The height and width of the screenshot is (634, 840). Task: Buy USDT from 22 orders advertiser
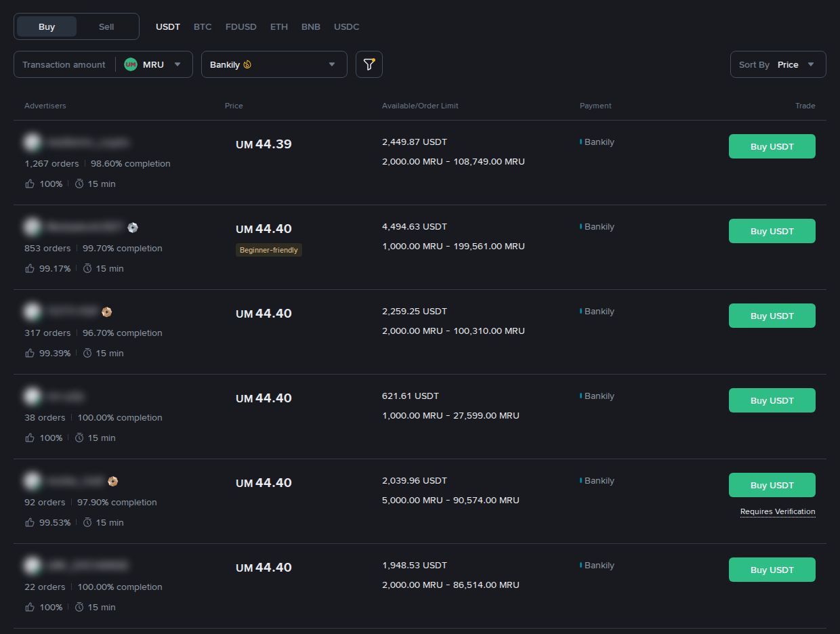[772, 570]
